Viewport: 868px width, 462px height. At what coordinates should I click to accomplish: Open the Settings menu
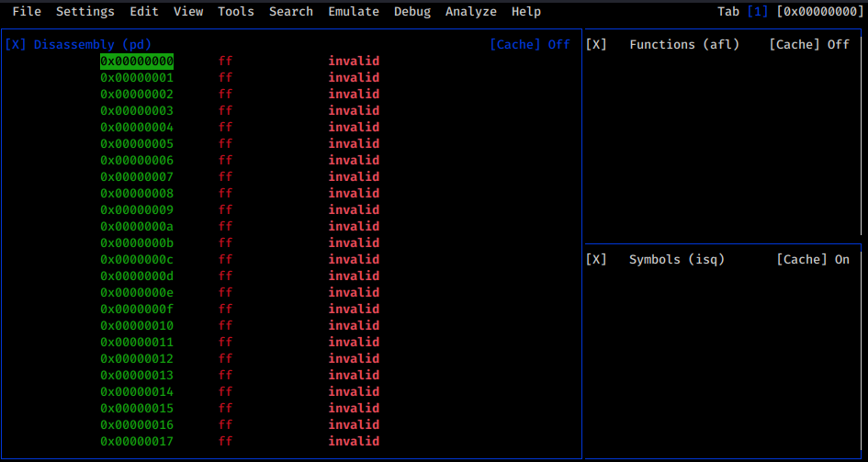coord(85,12)
